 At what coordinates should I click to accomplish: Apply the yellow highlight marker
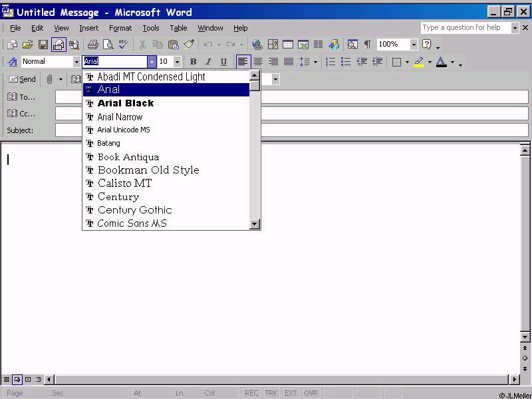tap(418, 62)
